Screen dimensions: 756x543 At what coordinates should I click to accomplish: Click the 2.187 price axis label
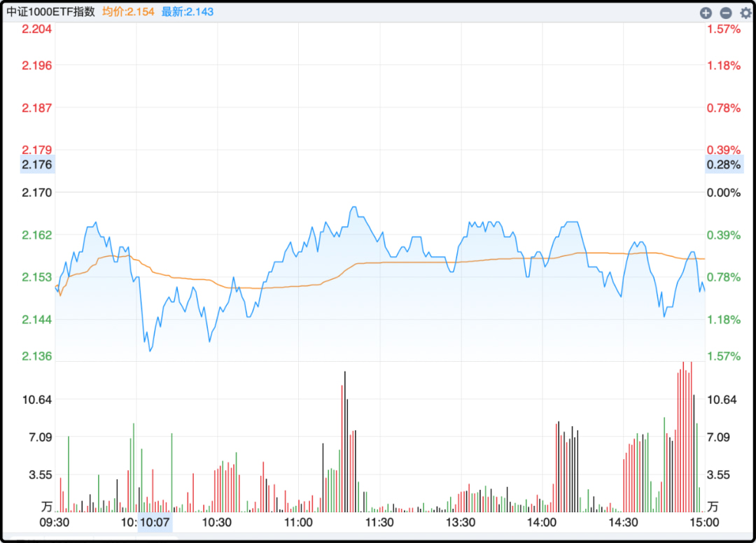click(36, 108)
